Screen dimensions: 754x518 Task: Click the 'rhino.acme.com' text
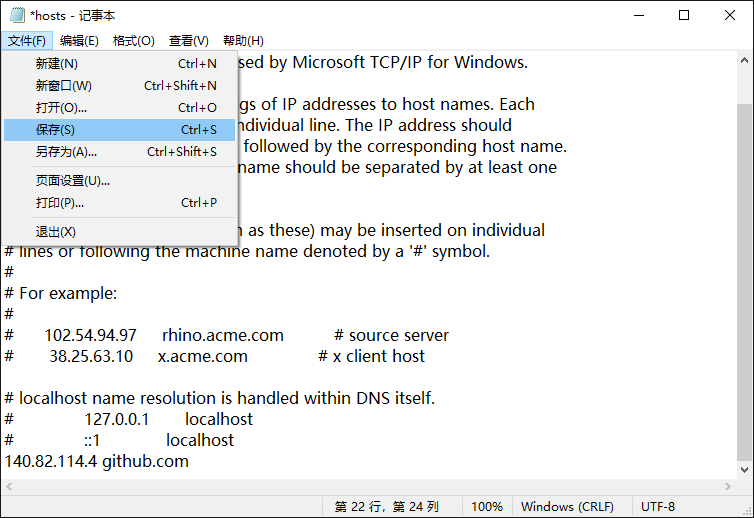coord(223,335)
